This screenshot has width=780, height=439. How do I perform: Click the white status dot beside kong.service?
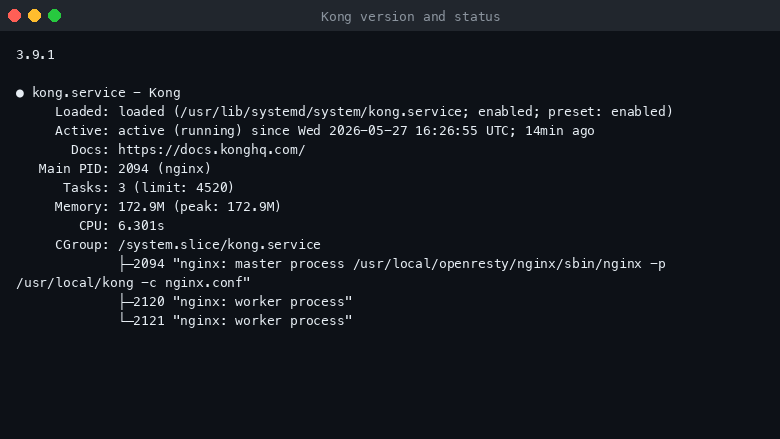click(20, 93)
